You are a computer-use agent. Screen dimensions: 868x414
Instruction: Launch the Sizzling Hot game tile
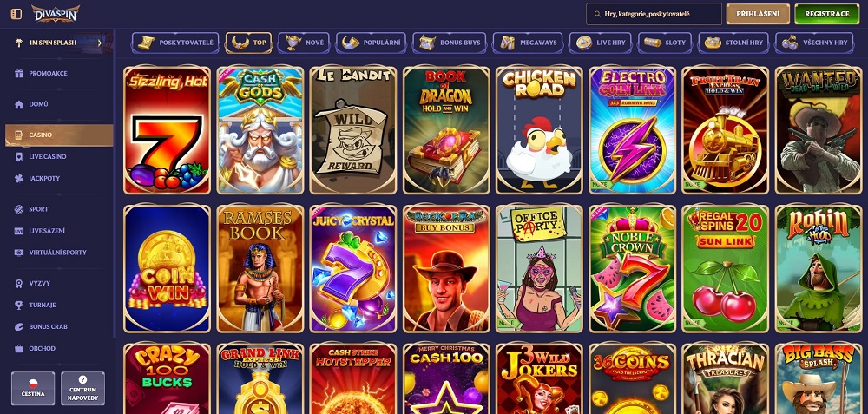pyautogui.click(x=168, y=130)
